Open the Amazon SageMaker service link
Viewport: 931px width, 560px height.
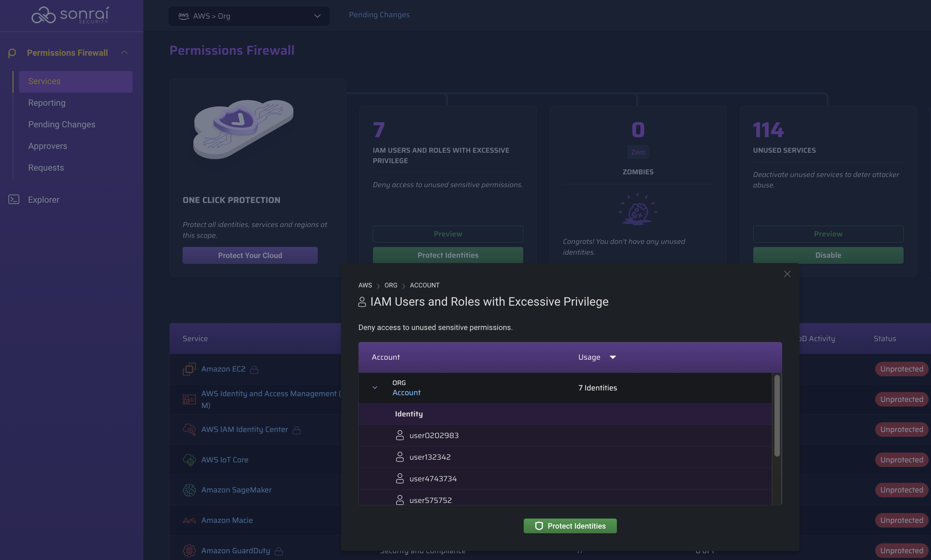click(x=236, y=490)
